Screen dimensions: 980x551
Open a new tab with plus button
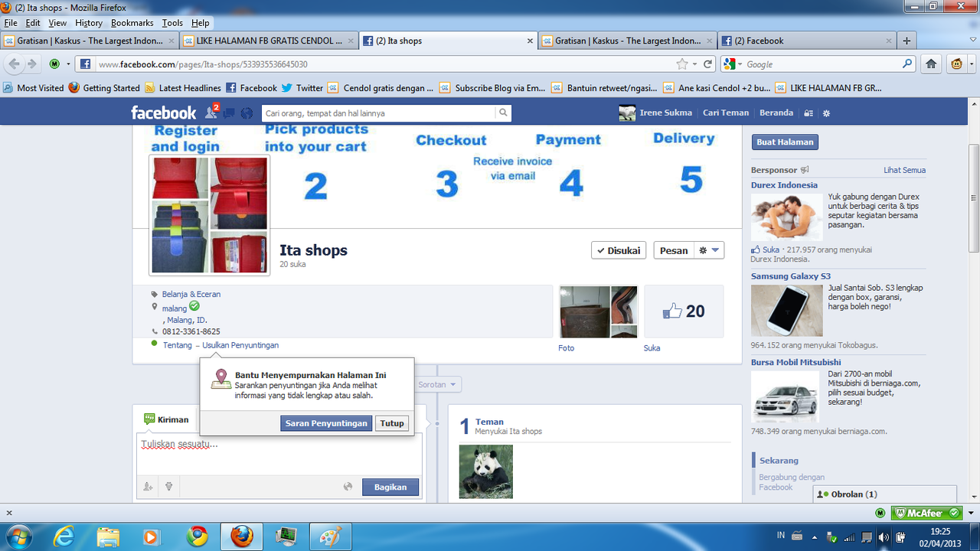907,41
